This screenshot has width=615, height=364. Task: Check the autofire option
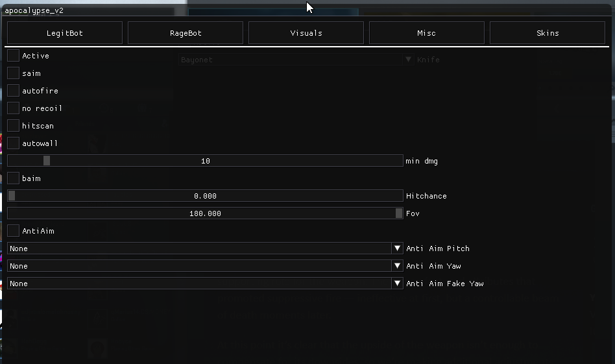click(14, 91)
